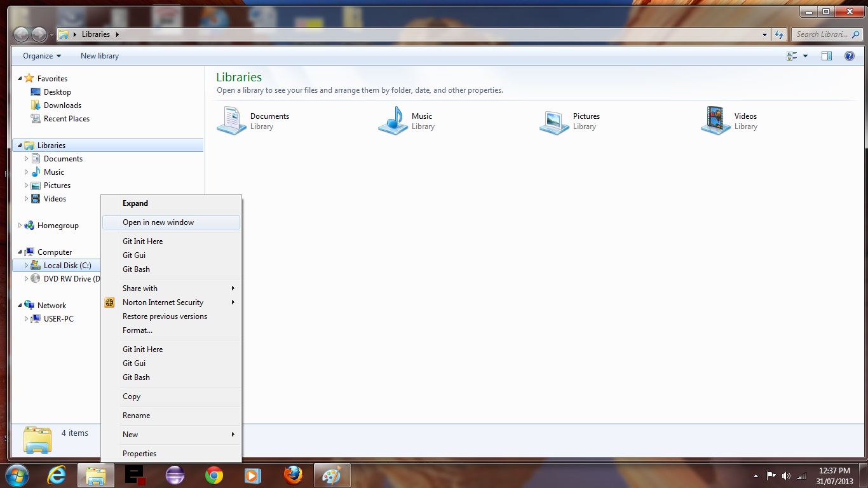Click the Search Libraries input field

point(822,34)
